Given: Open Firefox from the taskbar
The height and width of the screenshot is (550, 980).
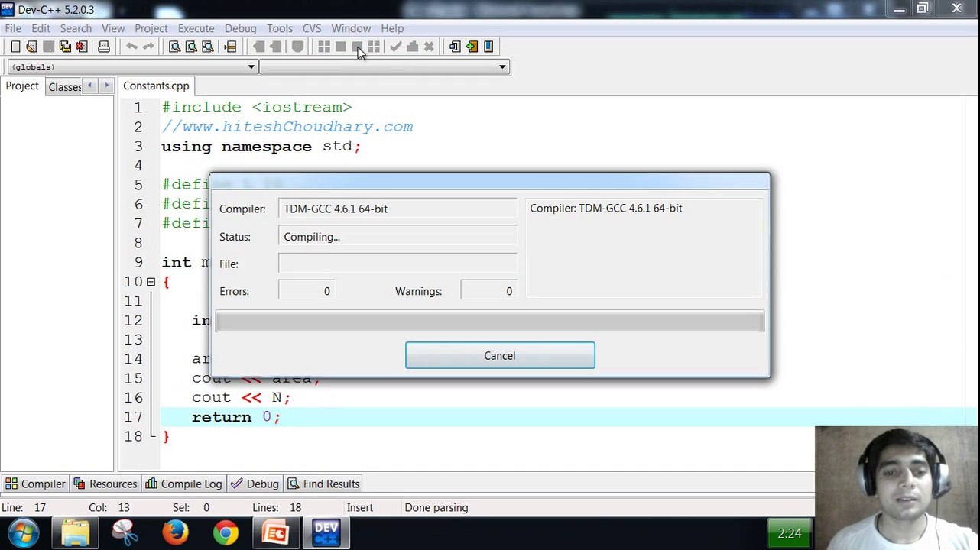Looking at the screenshot, I should click(175, 532).
